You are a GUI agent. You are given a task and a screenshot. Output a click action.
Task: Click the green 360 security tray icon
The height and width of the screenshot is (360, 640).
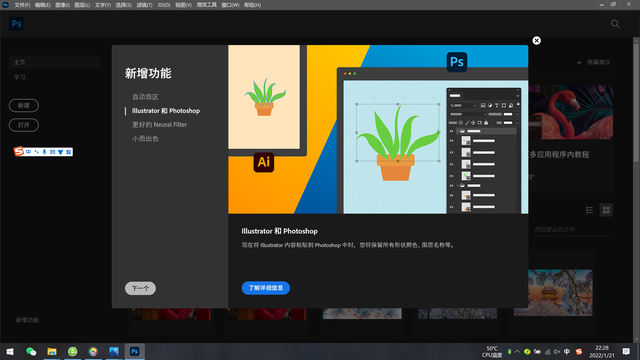527,351
